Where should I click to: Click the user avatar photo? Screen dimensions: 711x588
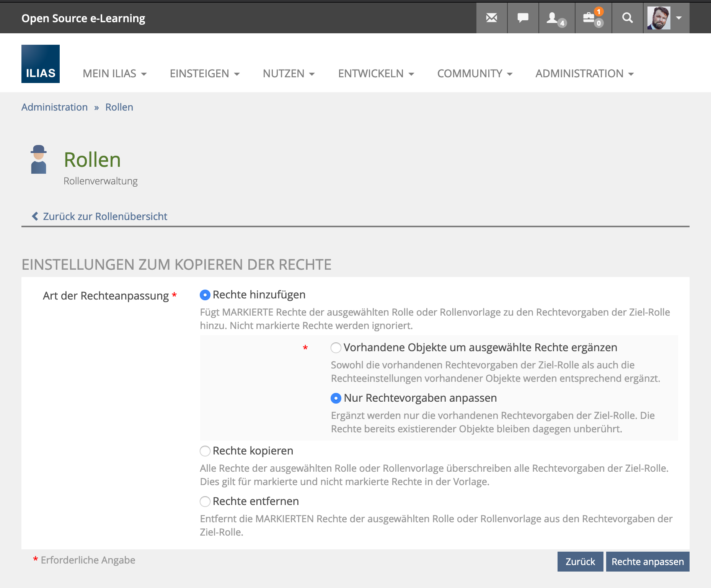(x=659, y=18)
